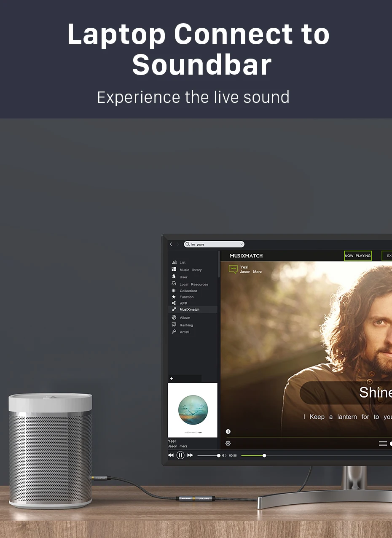
Task: Click the song progress bar handle
Action: pos(264,455)
